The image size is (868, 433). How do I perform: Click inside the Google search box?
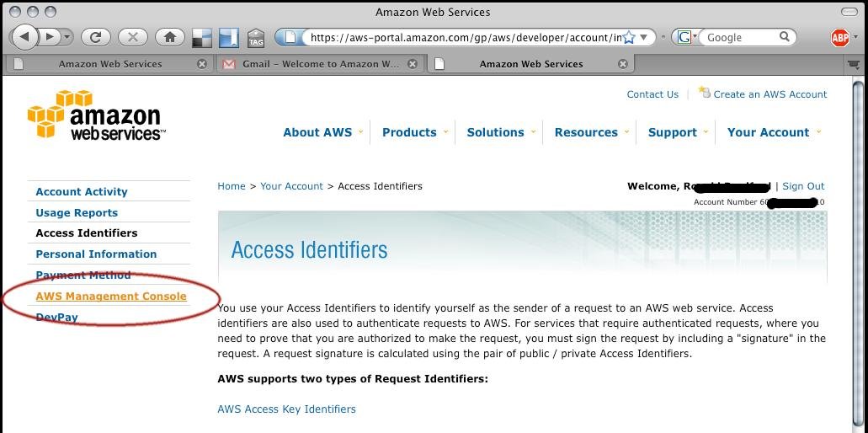pos(739,37)
